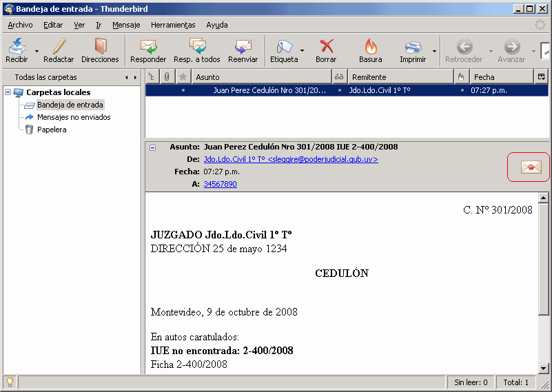Sort by attachment column icon
Image resolution: width=552 pixels, height=392 pixels.
pos(167,76)
